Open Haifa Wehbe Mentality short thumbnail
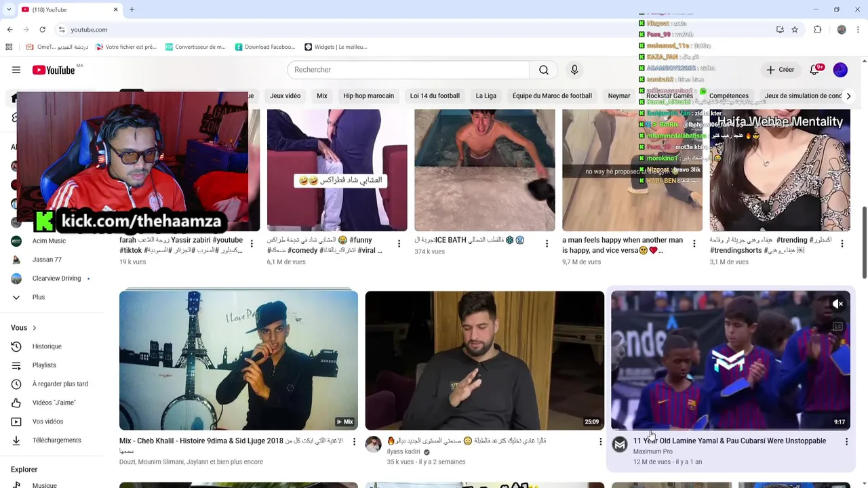 click(x=780, y=170)
